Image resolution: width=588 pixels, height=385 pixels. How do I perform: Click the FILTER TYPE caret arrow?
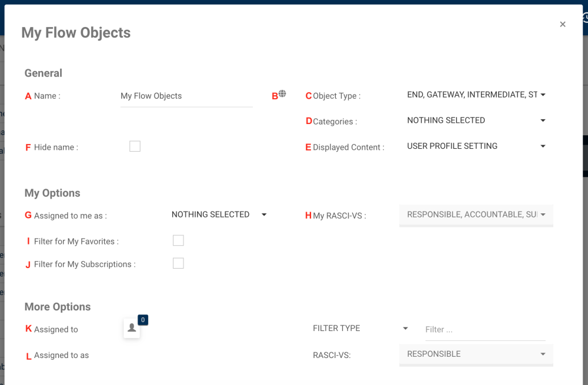[x=405, y=329]
